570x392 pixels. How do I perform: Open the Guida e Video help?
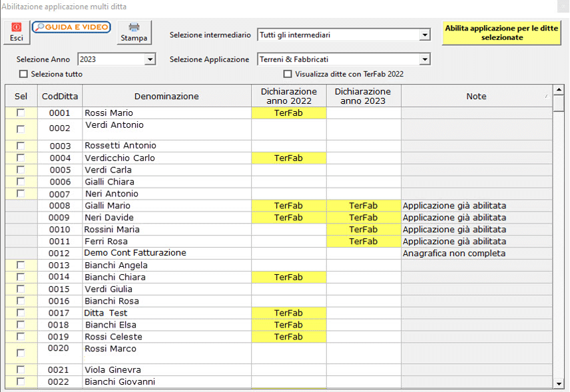[71, 27]
